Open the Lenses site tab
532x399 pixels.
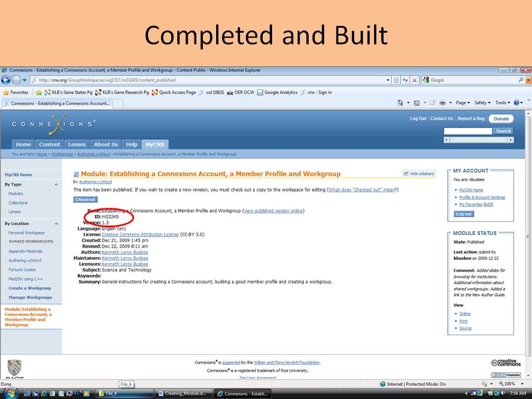(77, 145)
